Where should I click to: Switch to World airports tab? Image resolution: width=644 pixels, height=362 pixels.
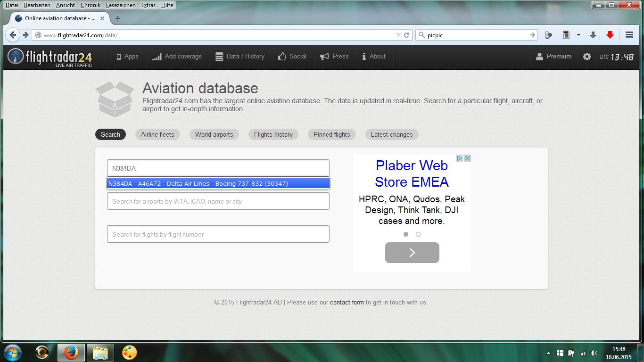(x=214, y=134)
